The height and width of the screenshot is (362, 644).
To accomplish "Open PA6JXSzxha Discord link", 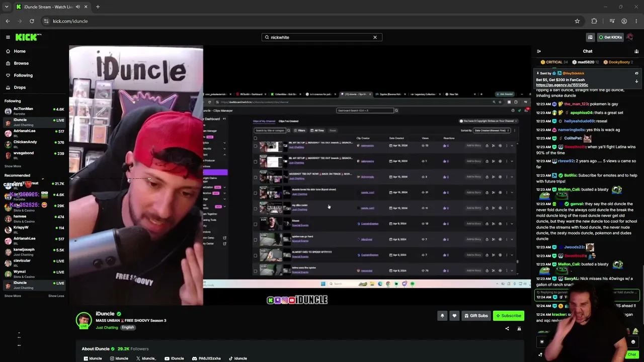I will coord(207,358).
